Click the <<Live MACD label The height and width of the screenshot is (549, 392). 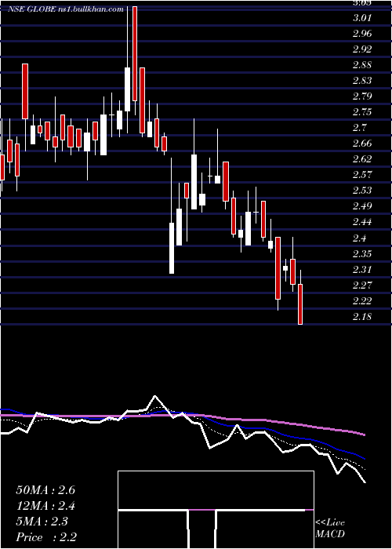[330, 529]
